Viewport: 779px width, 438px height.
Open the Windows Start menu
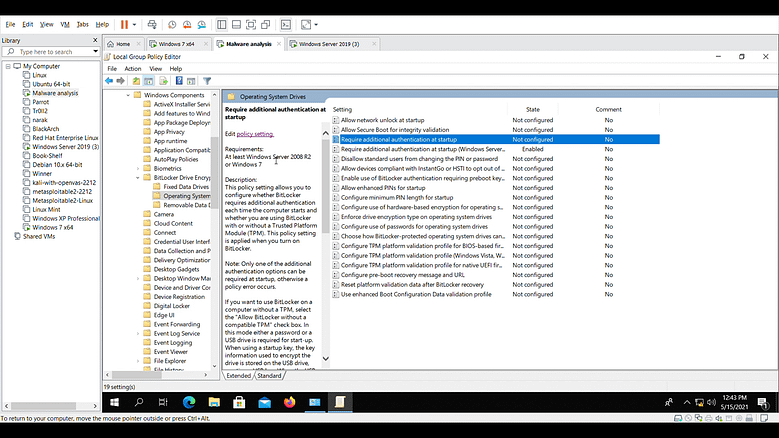click(114, 402)
